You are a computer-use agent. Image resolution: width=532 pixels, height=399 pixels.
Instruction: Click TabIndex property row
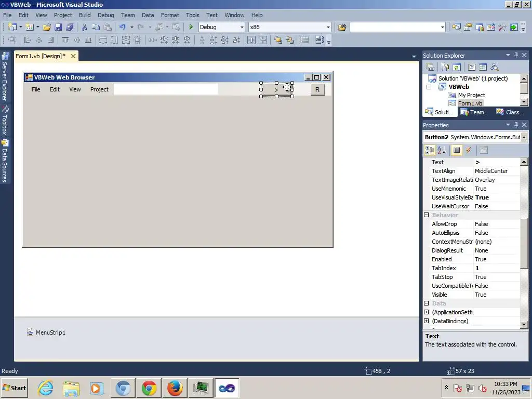[472, 268]
